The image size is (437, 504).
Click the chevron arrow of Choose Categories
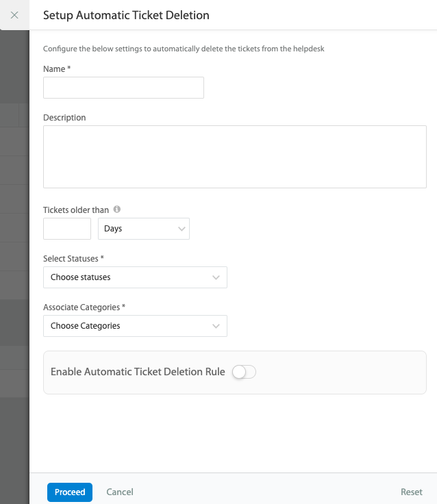(216, 326)
